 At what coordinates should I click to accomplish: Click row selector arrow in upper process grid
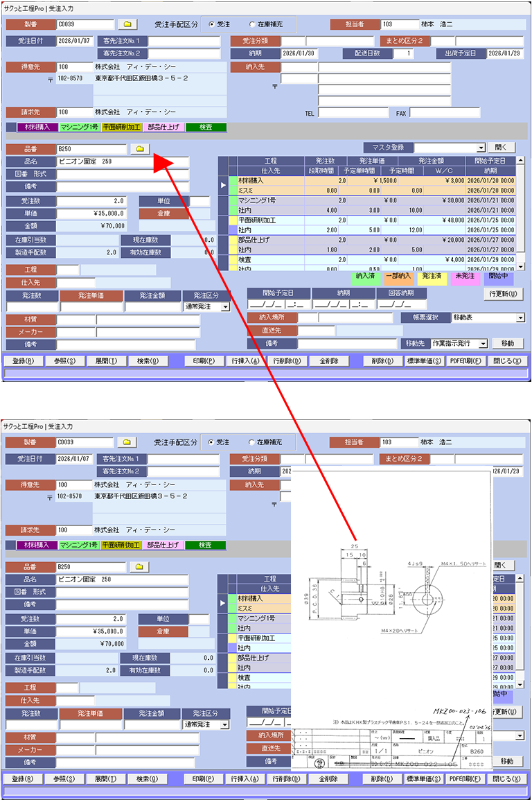222,185
